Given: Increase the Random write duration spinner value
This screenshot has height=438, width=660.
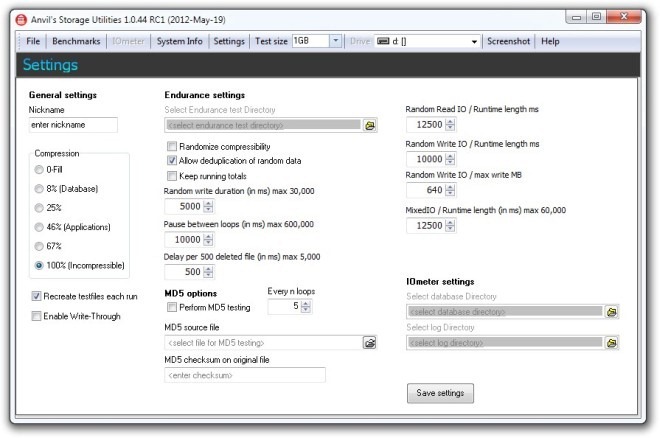Looking at the screenshot, I should point(208,203).
